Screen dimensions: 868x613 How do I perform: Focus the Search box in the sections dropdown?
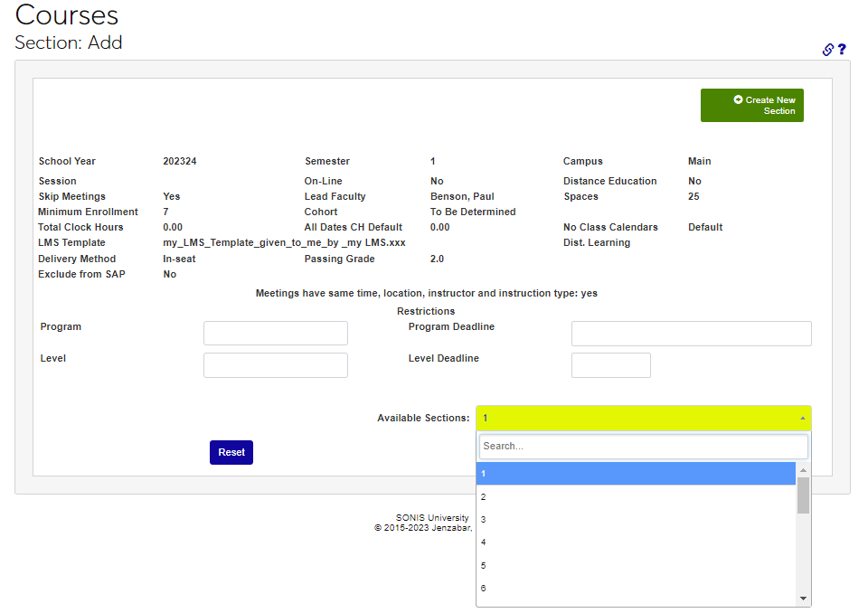click(643, 446)
